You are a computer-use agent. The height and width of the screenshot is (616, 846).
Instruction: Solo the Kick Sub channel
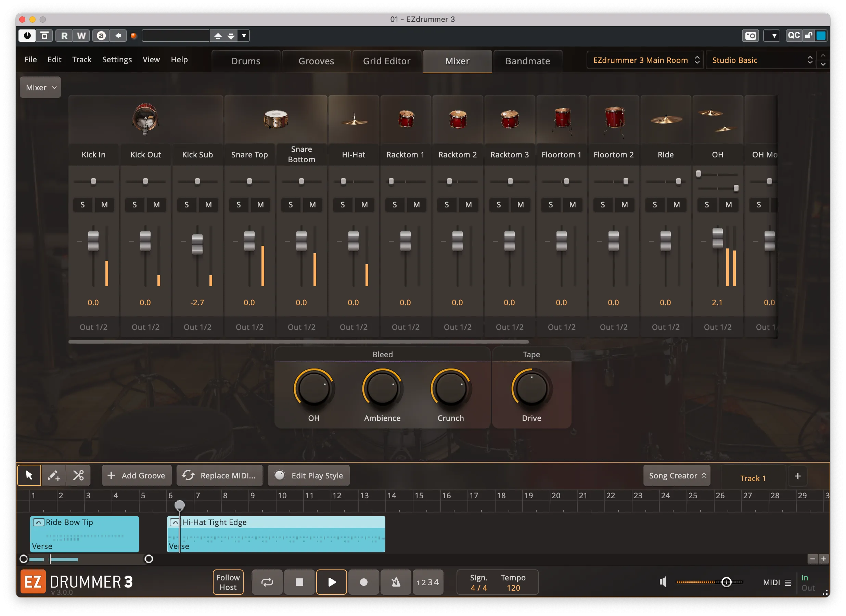(187, 204)
